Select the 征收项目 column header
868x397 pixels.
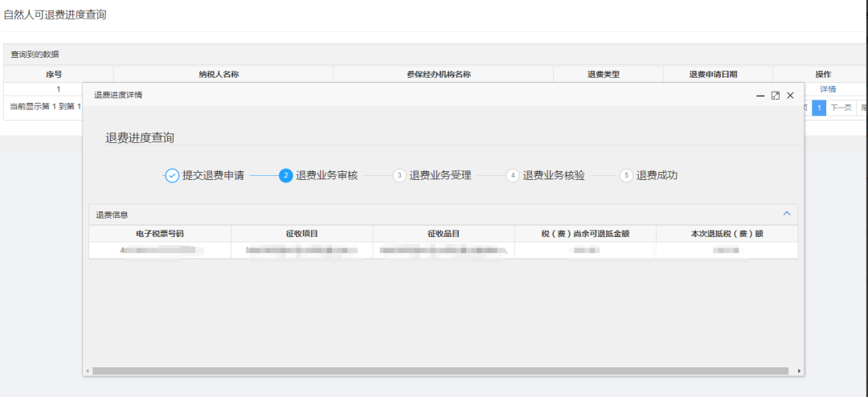tap(301, 234)
